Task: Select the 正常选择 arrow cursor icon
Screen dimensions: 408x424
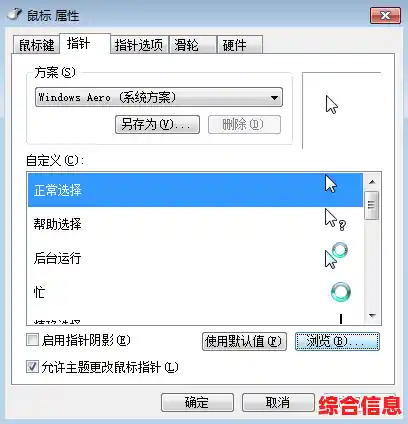Action: [331, 184]
